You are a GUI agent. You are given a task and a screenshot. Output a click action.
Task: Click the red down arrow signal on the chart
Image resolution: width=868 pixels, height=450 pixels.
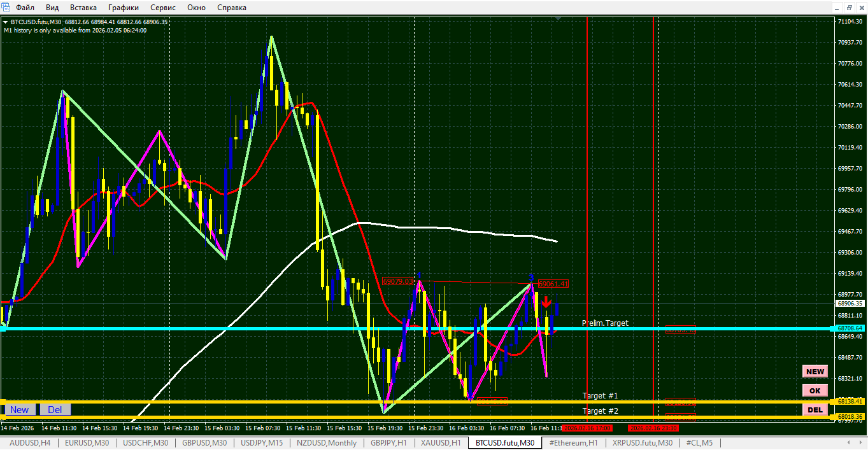coord(546,302)
